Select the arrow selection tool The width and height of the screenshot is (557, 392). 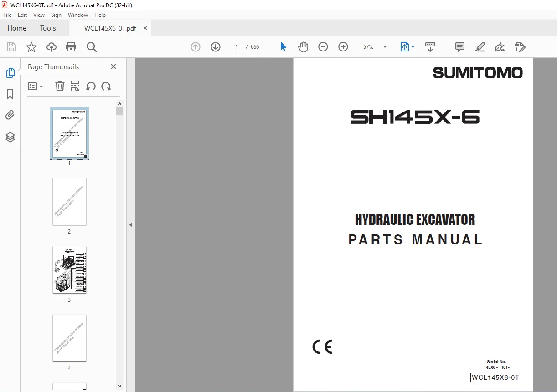pyautogui.click(x=283, y=47)
